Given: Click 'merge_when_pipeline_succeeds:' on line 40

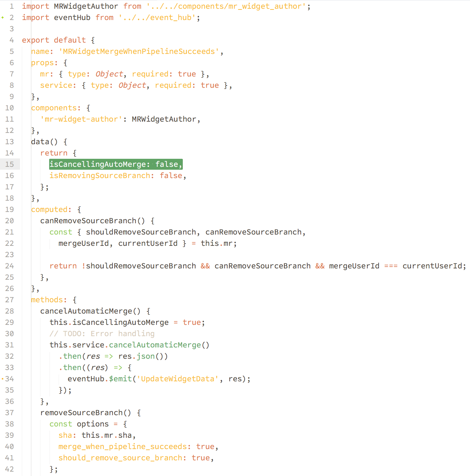Looking at the screenshot, I should [125, 447].
